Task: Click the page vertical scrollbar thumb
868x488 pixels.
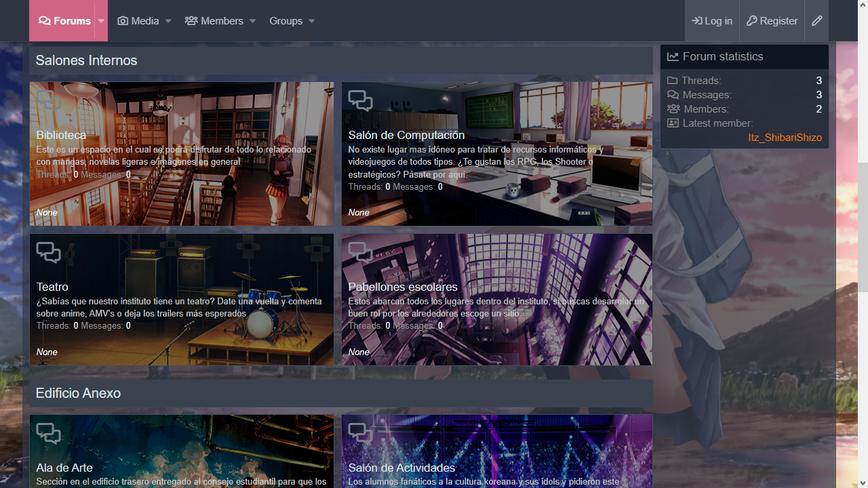Action: point(863,227)
